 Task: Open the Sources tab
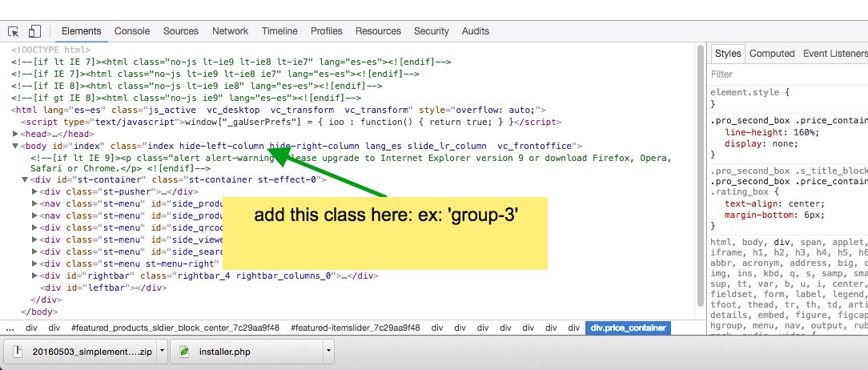coord(181,31)
